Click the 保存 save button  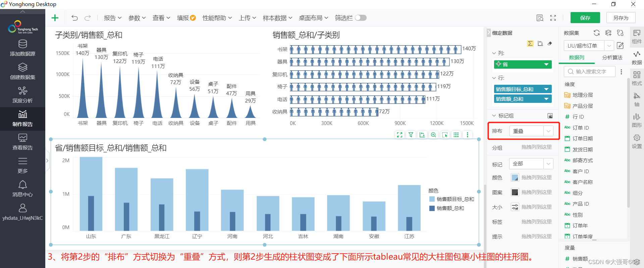click(585, 18)
